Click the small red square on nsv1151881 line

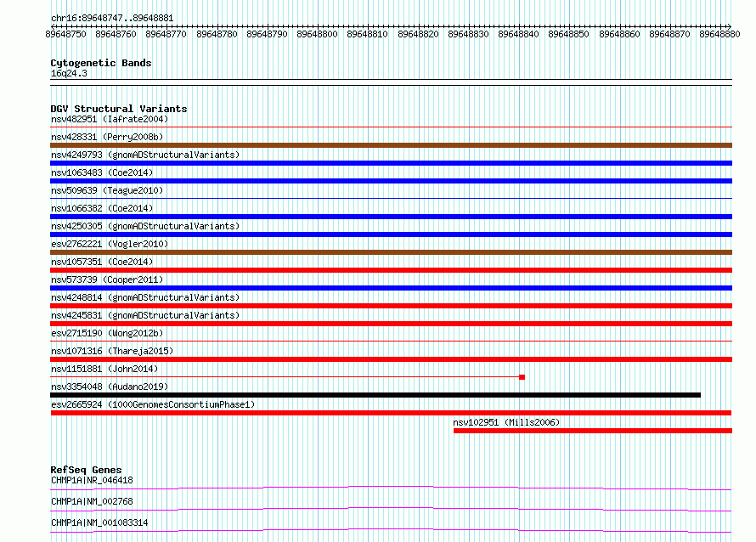click(x=522, y=377)
